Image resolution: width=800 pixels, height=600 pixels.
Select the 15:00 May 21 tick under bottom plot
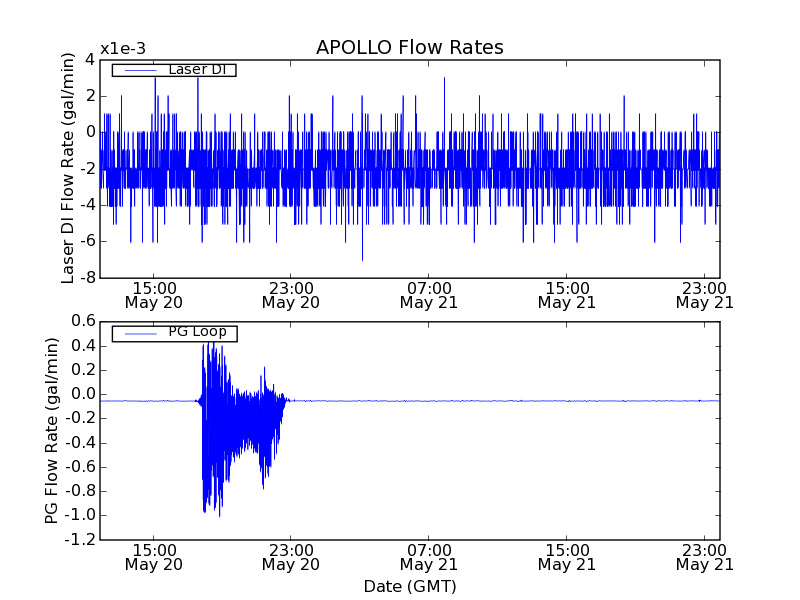567,556
